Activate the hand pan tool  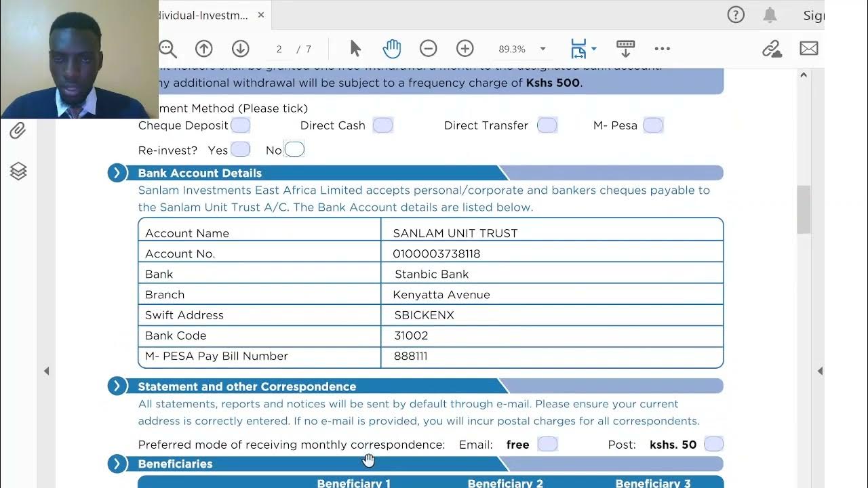pos(392,49)
